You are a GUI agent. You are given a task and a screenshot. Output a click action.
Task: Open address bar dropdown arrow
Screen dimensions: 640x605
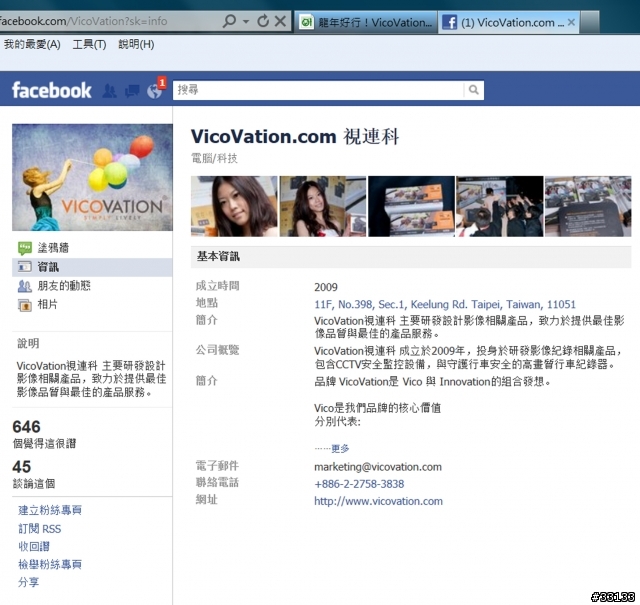pos(246,21)
